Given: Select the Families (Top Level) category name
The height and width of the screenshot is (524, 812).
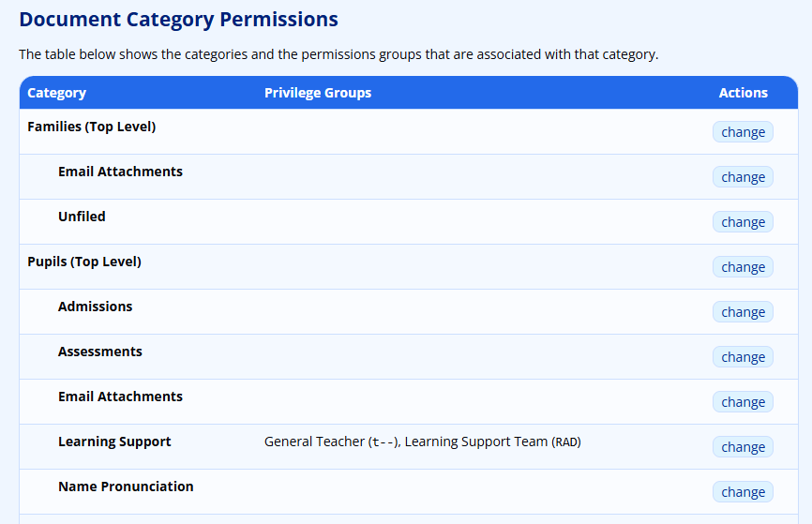Looking at the screenshot, I should [x=92, y=127].
